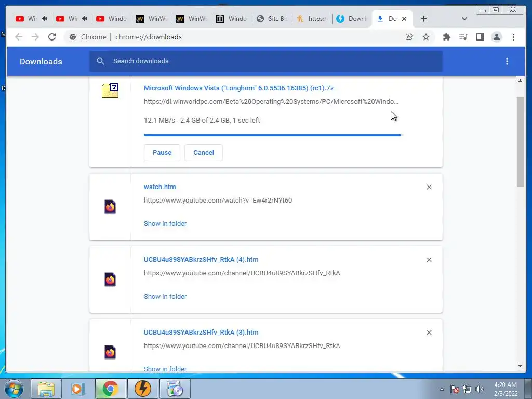The width and height of the screenshot is (532, 399).
Task: Toggle the side panel icon
Action: [480, 37]
